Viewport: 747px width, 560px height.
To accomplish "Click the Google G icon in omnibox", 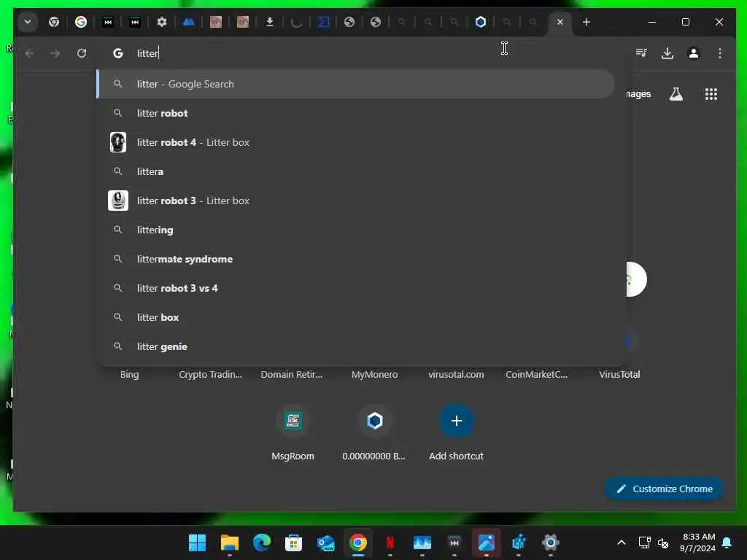I will pos(117,53).
